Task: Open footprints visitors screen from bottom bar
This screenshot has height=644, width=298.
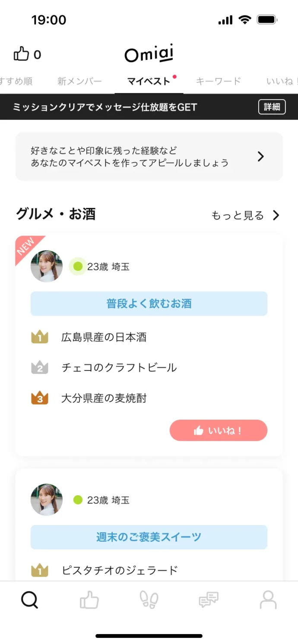Action: pyautogui.click(x=149, y=600)
